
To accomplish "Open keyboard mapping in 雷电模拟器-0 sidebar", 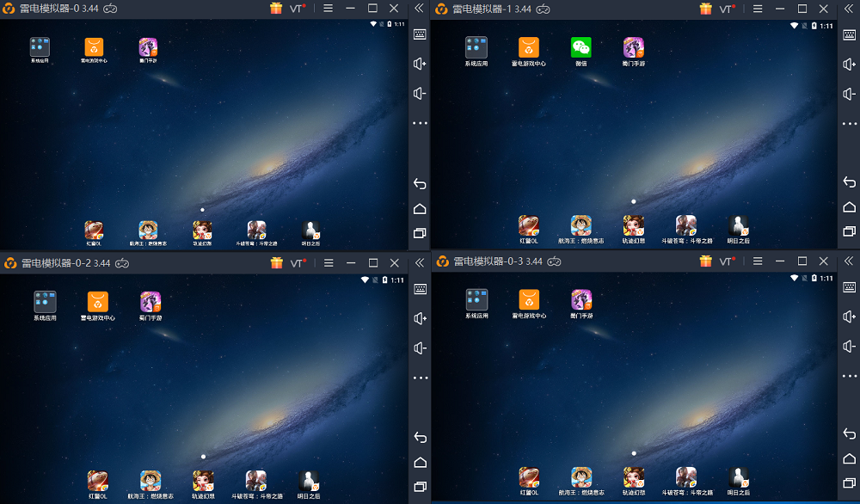I will tap(420, 34).
